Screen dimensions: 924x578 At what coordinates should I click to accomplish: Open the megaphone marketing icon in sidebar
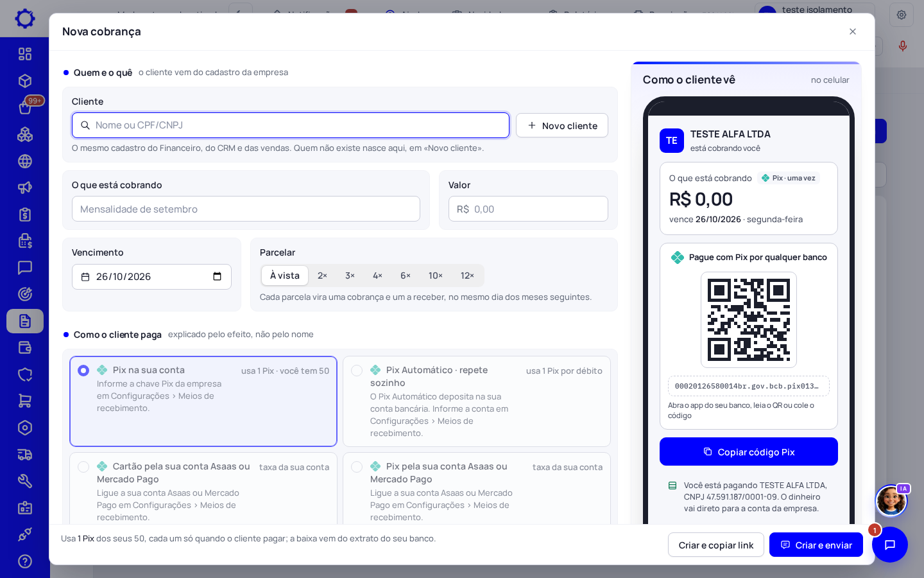pos(25,188)
